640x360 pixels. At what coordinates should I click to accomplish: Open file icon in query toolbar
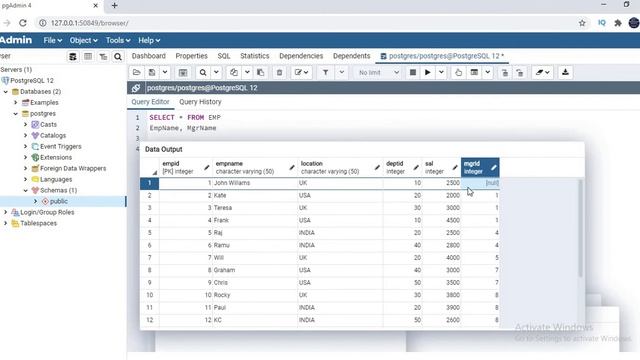pyautogui.click(x=137, y=73)
